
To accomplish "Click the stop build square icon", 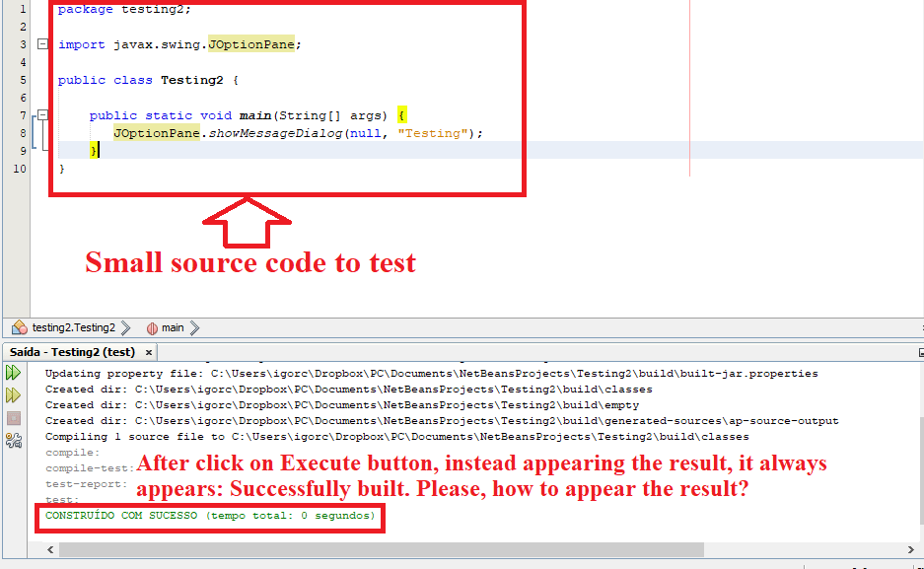I will coord(14,418).
